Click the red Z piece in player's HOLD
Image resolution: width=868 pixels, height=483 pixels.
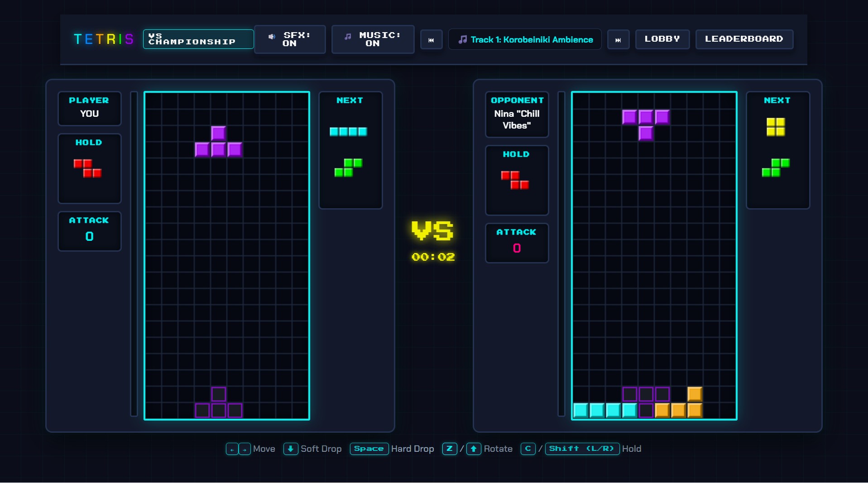point(87,168)
